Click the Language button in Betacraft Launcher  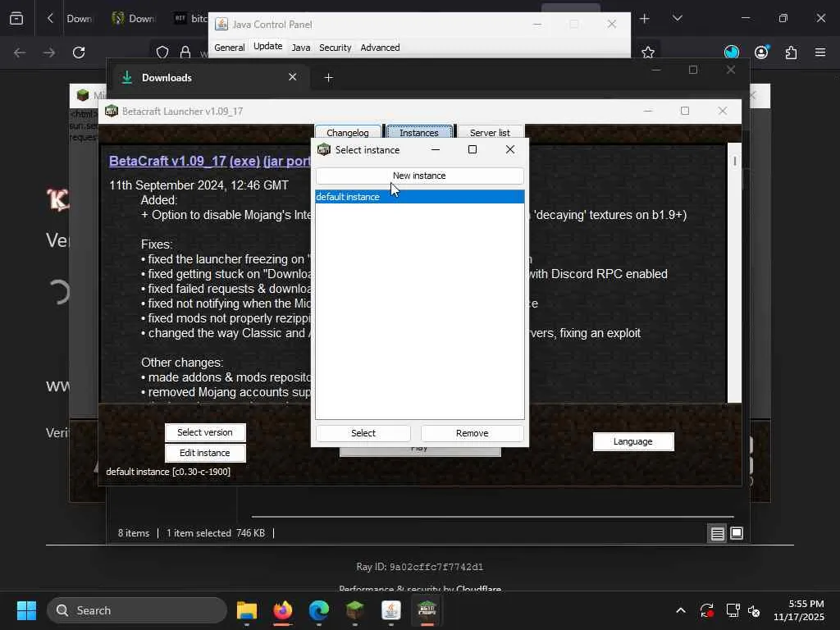pyautogui.click(x=633, y=441)
